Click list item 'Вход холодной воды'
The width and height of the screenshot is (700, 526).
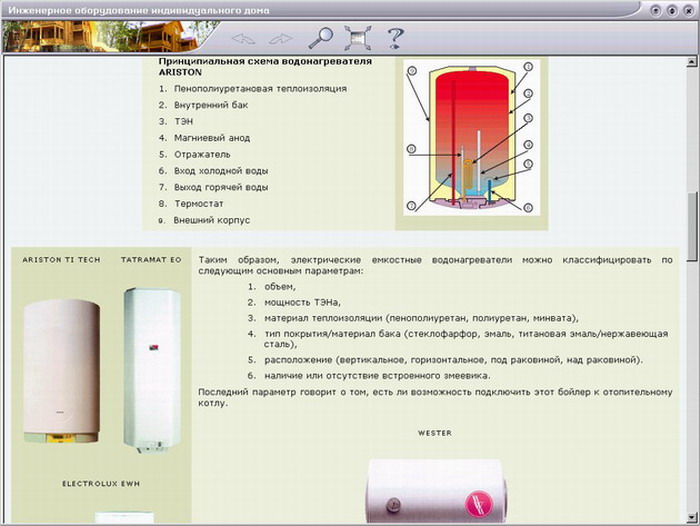point(221,171)
